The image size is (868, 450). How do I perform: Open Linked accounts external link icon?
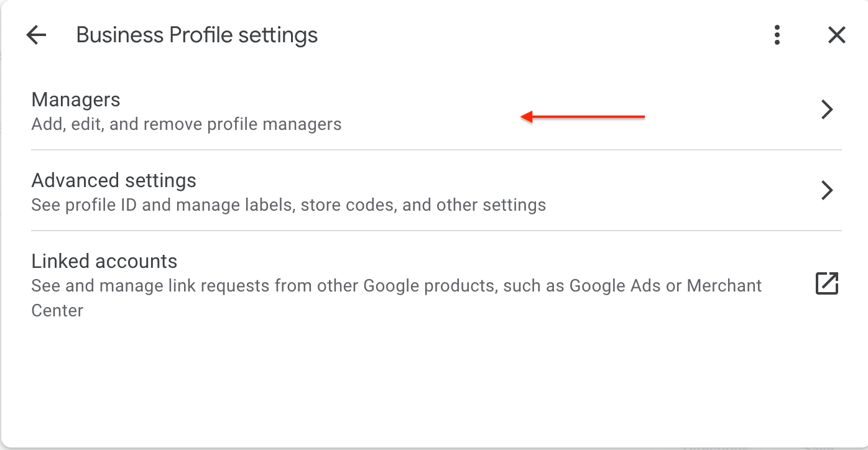(x=826, y=283)
